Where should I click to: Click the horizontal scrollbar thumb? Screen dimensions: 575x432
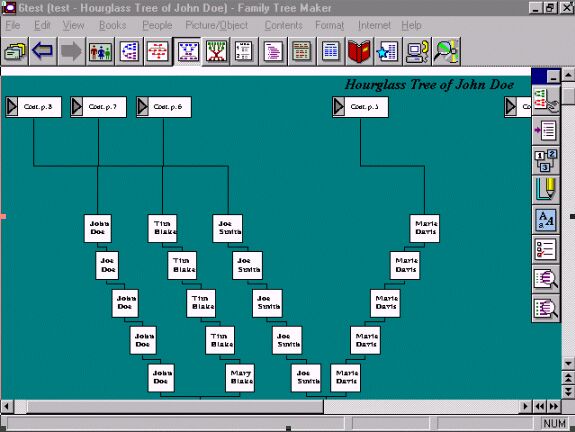175,406
